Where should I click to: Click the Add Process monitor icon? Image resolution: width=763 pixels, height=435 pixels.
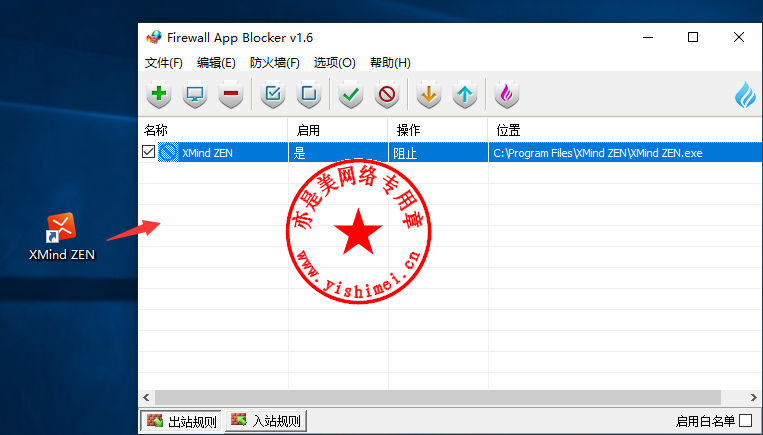195,94
